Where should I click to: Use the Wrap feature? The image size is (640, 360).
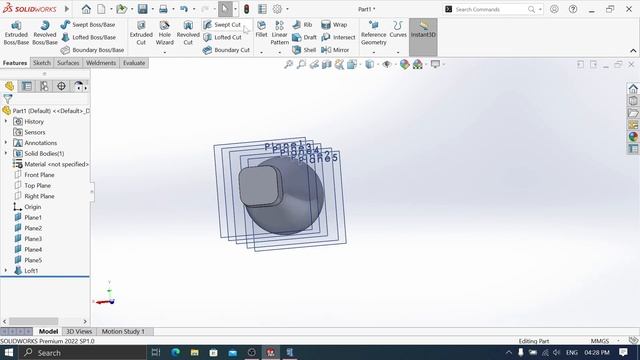tap(334, 24)
